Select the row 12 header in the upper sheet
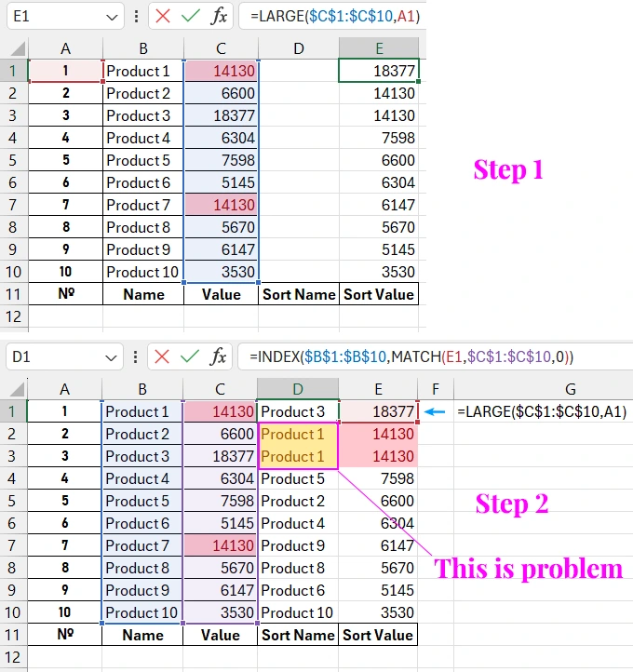The width and height of the screenshot is (633, 672). click(14, 316)
